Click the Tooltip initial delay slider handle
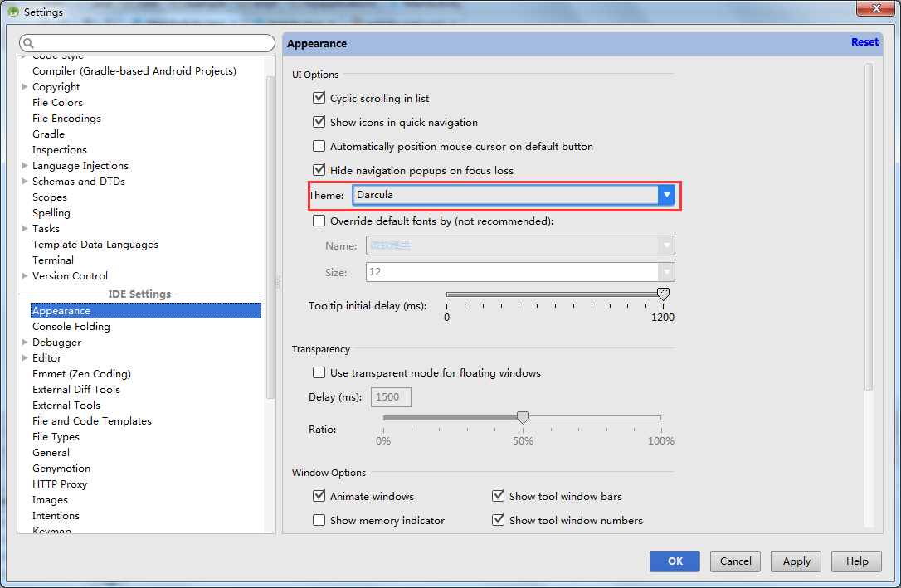The image size is (901, 588). (x=663, y=294)
